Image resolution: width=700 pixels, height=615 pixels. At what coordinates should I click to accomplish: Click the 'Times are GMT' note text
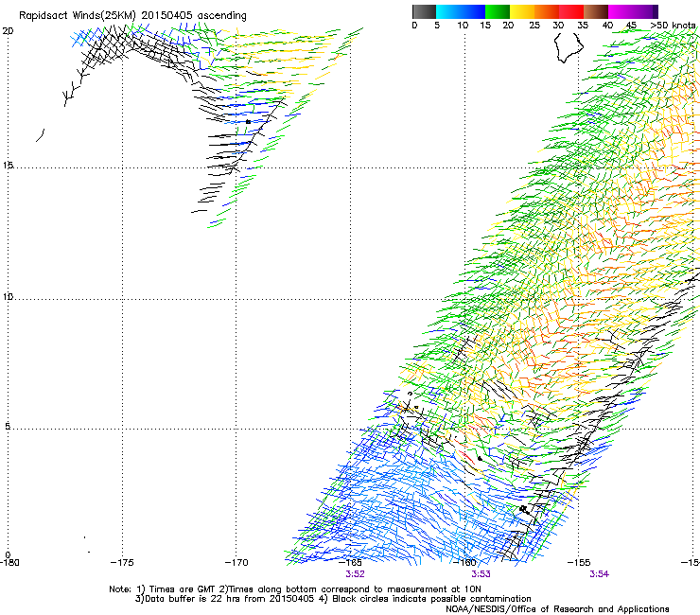pyautogui.click(x=183, y=589)
